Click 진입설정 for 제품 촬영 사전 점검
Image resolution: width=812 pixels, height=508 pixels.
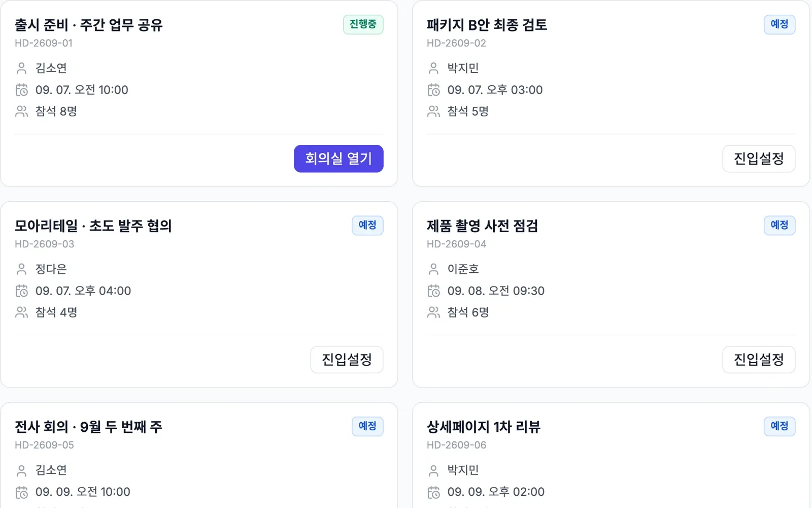759,360
